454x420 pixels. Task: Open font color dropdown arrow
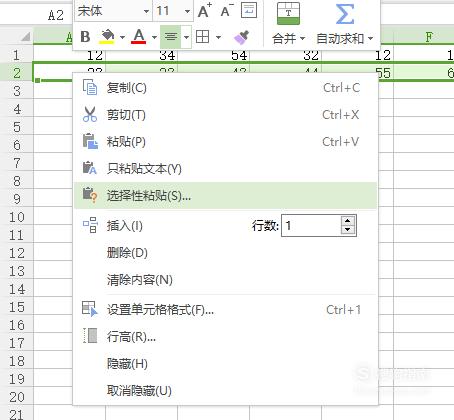coord(154,37)
